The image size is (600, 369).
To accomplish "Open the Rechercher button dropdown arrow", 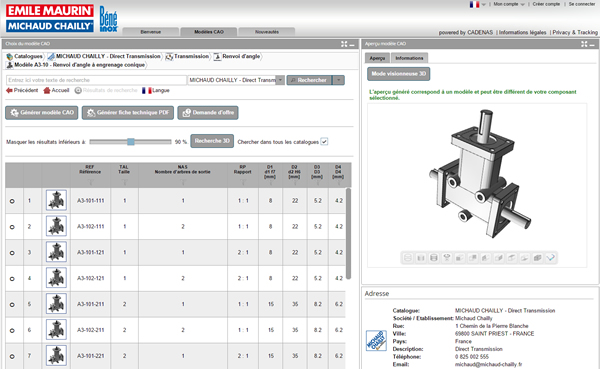I will pyautogui.click(x=339, y=80).
